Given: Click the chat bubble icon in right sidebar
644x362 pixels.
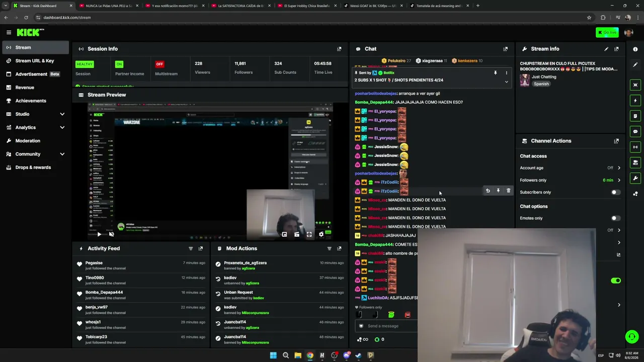Looking at the screenshot, I should tap(635, 132).
